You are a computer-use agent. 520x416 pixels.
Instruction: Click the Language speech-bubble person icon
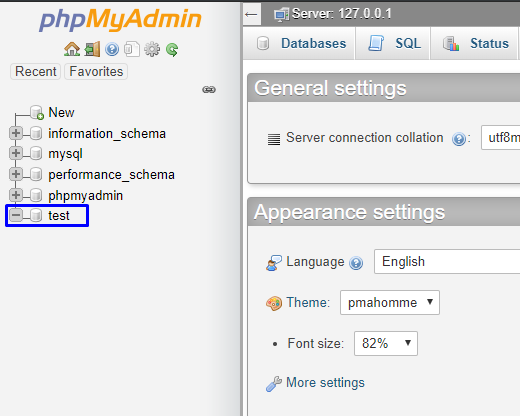click(274, 263)
